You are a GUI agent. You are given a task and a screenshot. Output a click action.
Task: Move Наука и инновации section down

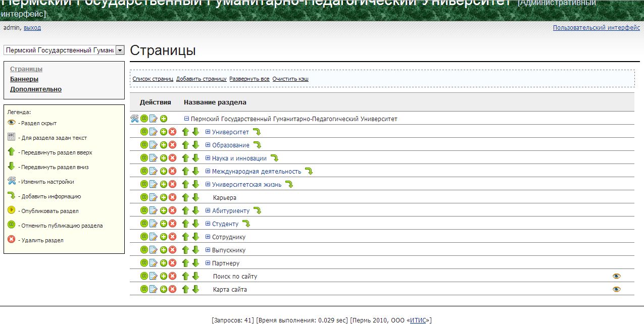point(195,158)
